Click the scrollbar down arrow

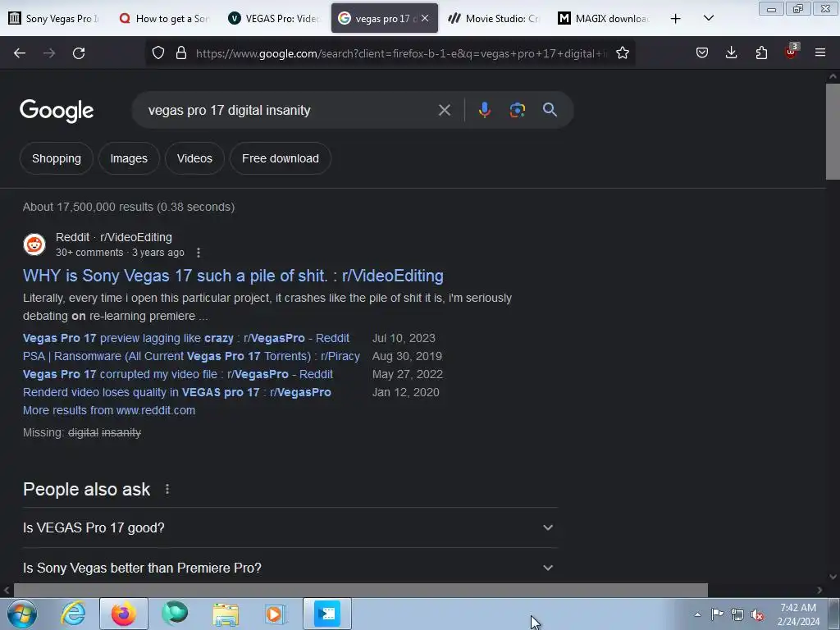click(x=833, y=577)
